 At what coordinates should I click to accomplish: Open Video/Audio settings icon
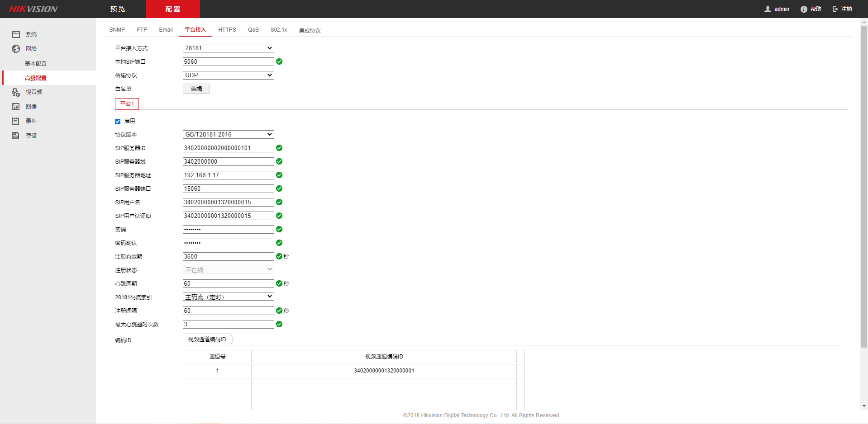click(16, 92)
